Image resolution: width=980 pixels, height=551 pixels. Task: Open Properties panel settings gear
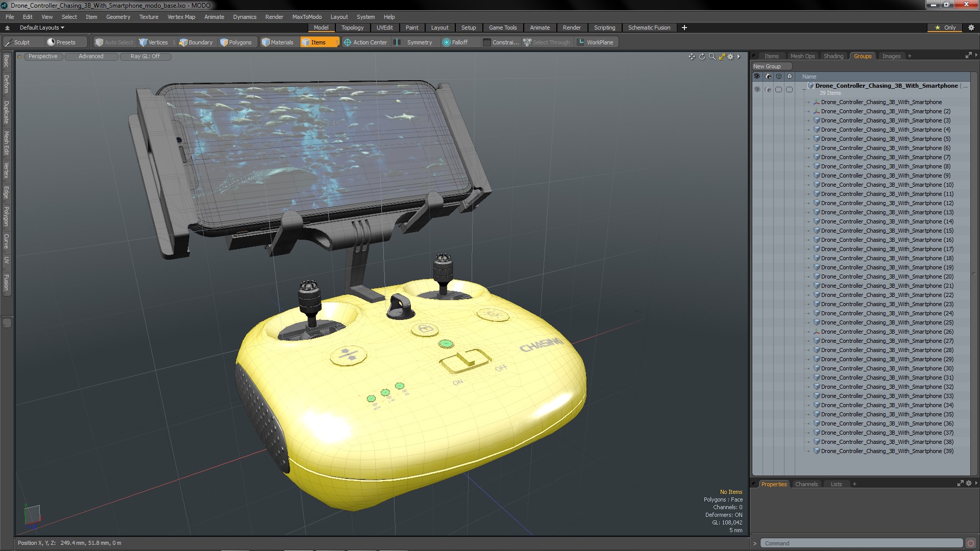(x=969, y=483)
